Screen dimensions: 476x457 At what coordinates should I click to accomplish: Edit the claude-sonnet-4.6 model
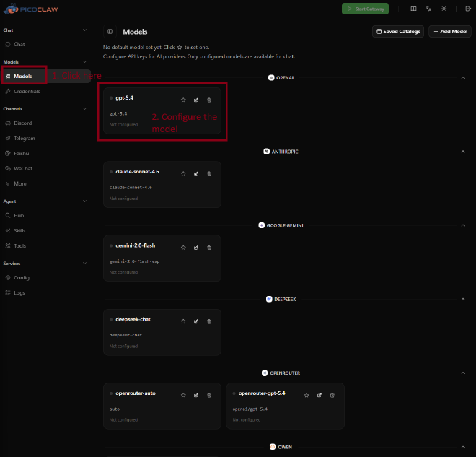(196, 174)
